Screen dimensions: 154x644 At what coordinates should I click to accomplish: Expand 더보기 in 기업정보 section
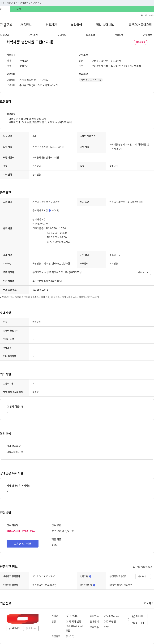pyautogui.click(x=149, y=603)
